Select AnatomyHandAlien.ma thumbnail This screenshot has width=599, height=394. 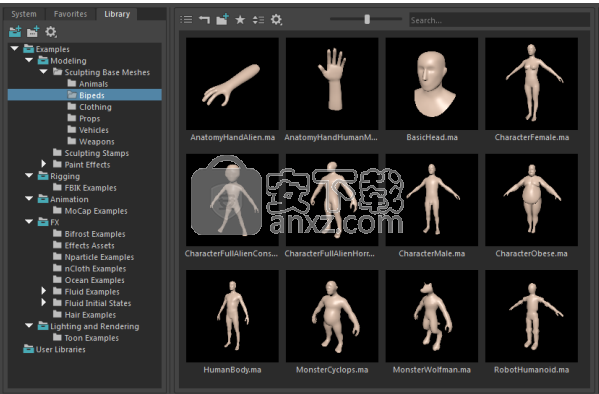[232, 84]
